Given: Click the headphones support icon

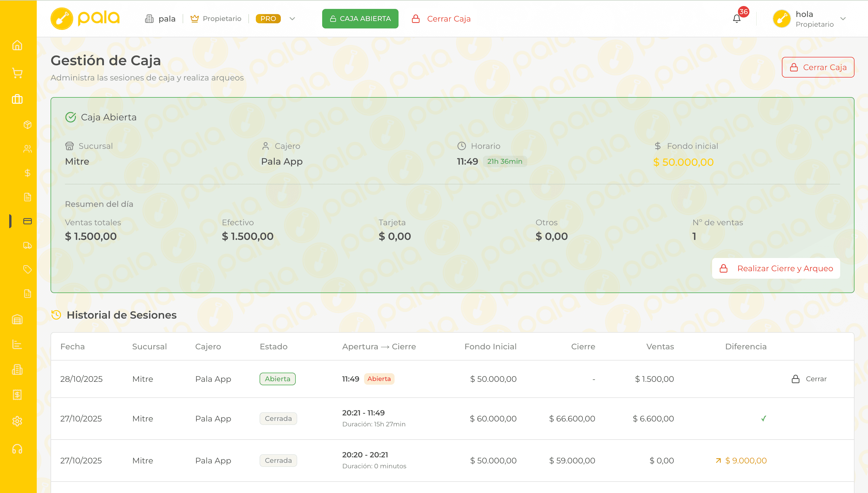Looking at the screenshot, I should pyautogui.click(x=17, y=449).
